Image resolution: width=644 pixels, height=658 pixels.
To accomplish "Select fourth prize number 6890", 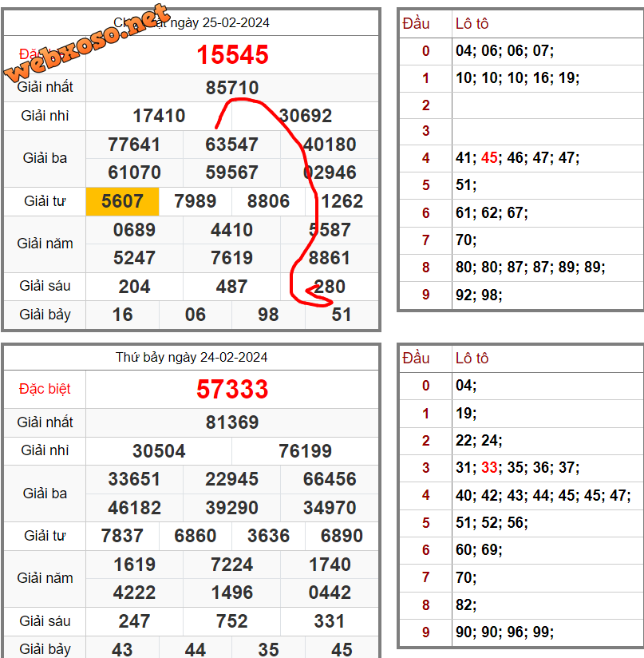I will [342, 536].
